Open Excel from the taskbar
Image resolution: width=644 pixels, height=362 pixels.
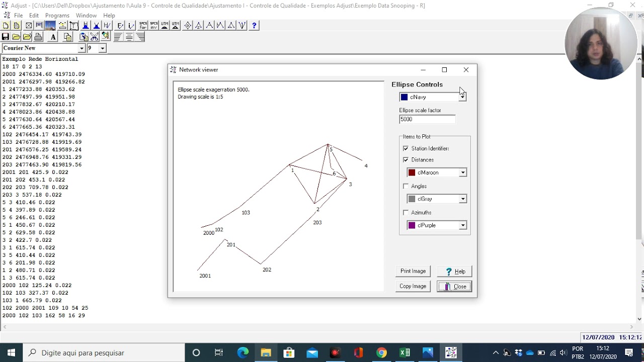coord(405,352)
